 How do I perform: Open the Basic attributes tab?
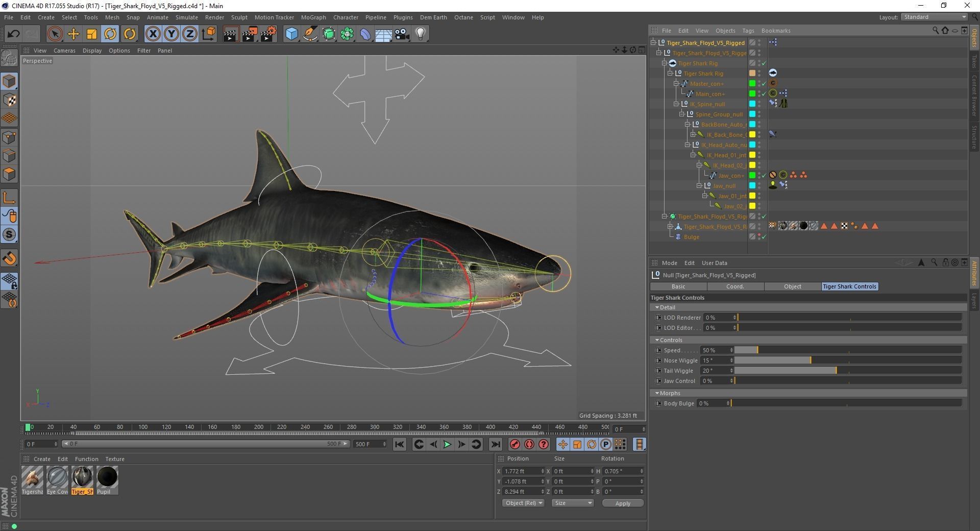pyautogui.click(x=678, y=286)
